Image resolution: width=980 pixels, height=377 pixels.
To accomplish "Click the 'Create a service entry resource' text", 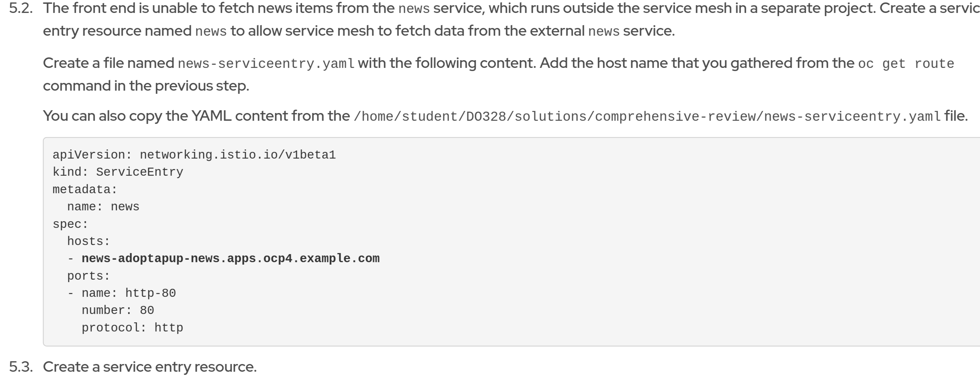I will tap(150, 367).
